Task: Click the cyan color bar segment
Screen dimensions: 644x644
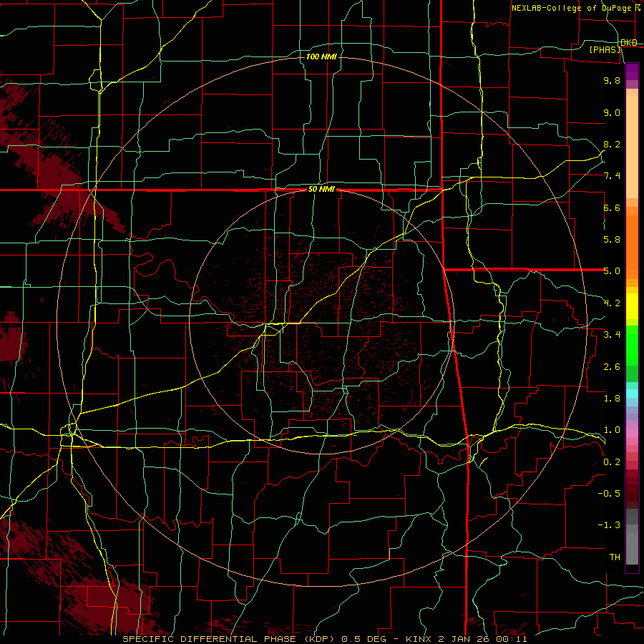Action: click(x=632, y=394)
